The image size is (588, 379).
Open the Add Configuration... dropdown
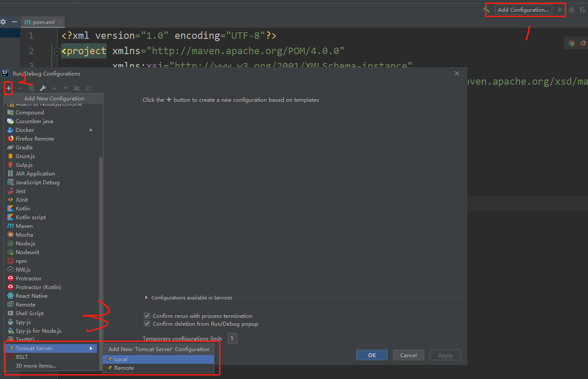click(523, 10)
